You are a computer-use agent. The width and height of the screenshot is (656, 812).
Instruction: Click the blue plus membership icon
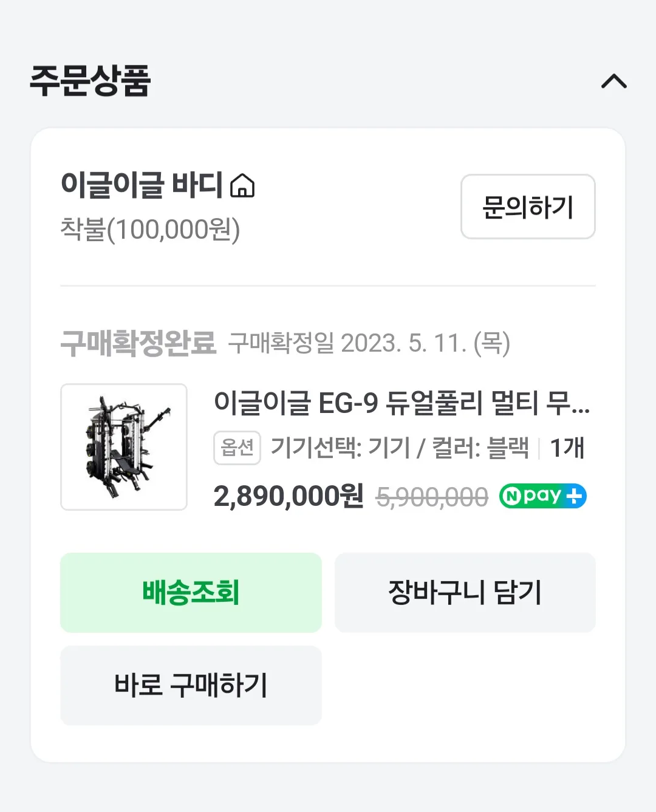[x=575, y=496]
